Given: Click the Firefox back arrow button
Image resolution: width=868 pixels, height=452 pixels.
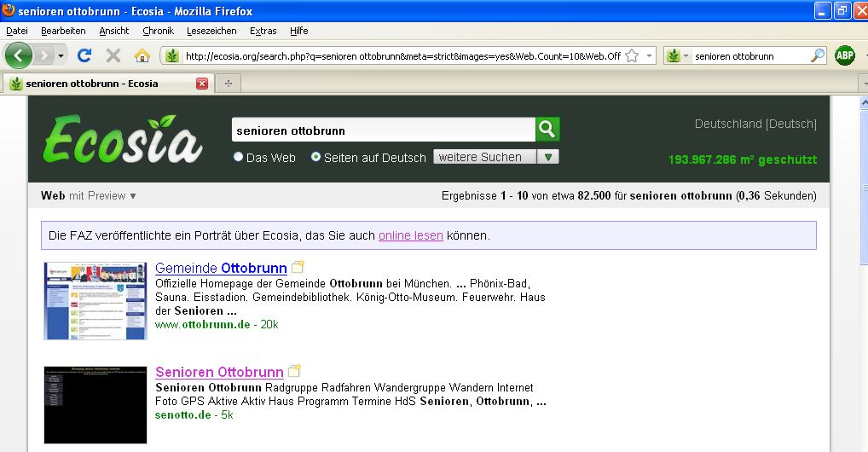Looking at the screenshot, I should pyautogui.click(x=19, y=55).
